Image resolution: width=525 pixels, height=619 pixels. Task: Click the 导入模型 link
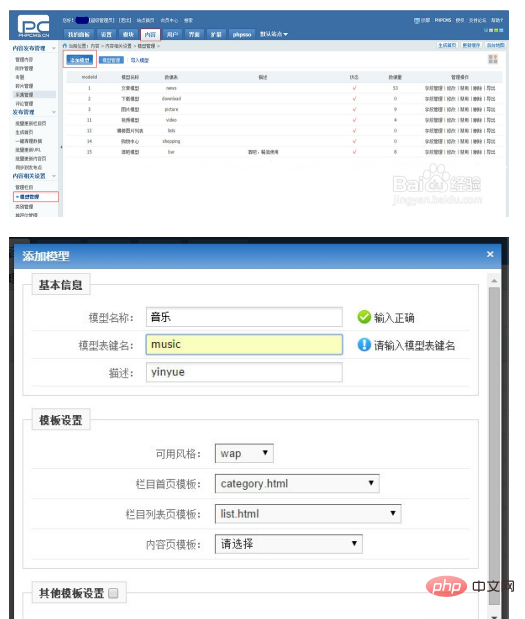pyautogui.click(x=140, y=60)
